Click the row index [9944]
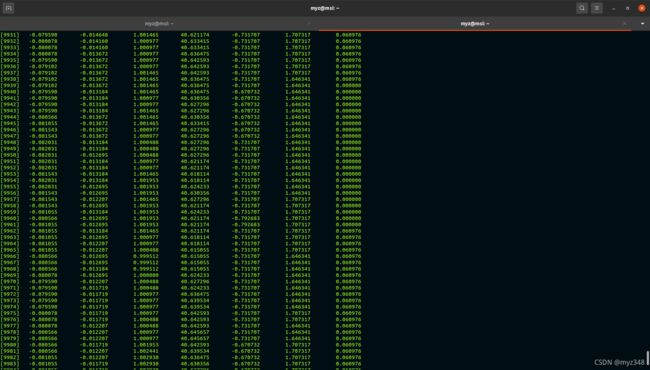Image resolution: width=650 pixels, height=370 pixels. click(x=10, y=117)
